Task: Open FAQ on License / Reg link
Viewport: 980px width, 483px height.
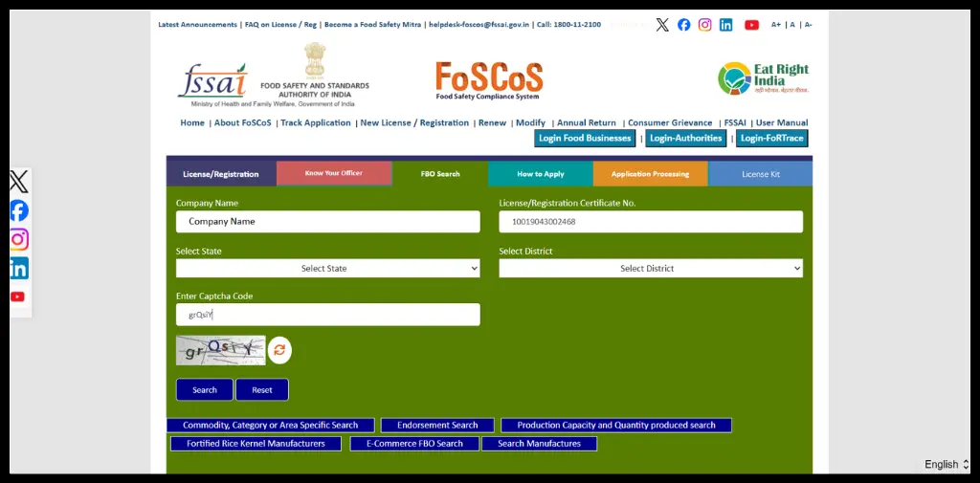Action: [280, 24]
